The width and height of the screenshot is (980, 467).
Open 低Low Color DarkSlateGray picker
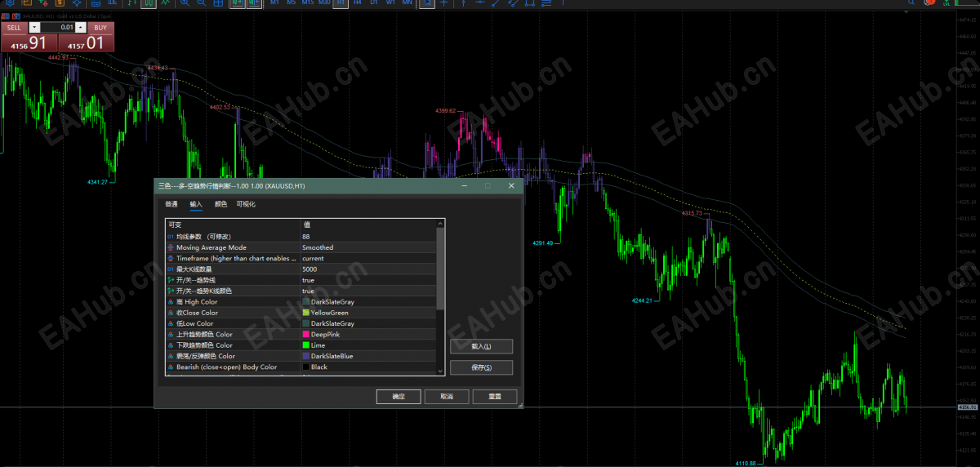click(x=368, y=323)
